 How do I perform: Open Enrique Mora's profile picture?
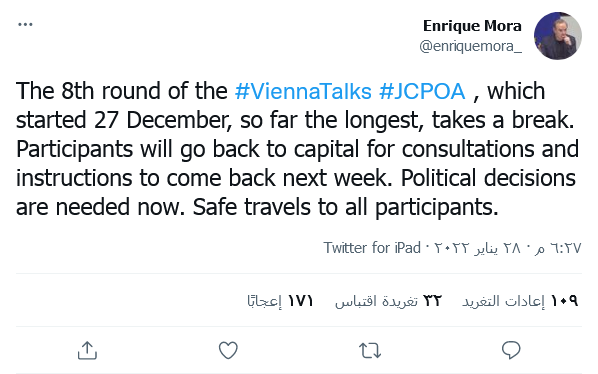click(x=558, y=36)
